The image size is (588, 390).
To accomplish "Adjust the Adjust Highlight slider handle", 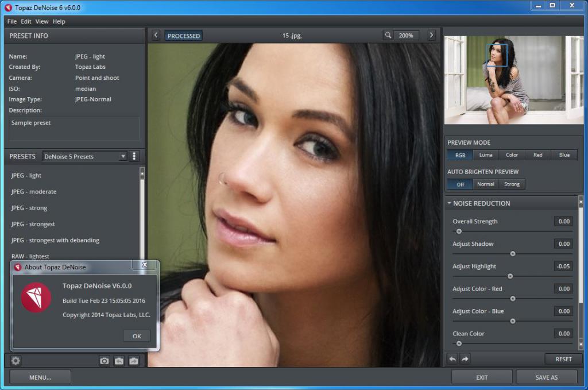I will click(x=510, y=276).
